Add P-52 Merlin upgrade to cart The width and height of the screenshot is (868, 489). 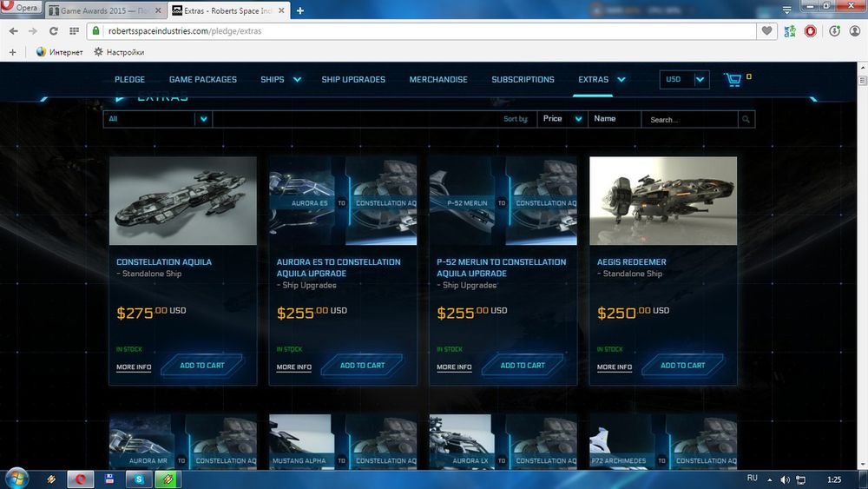(x=523, y=366)
